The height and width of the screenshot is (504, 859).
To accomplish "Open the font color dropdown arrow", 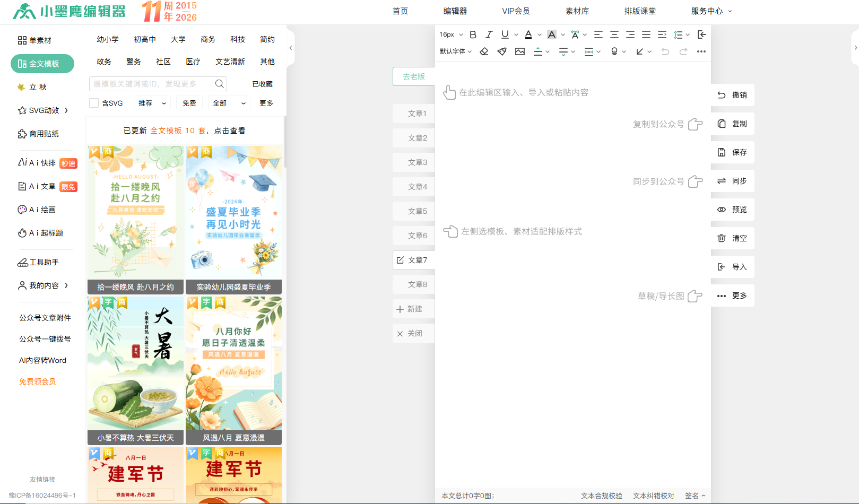I will [x=540, y=35].
